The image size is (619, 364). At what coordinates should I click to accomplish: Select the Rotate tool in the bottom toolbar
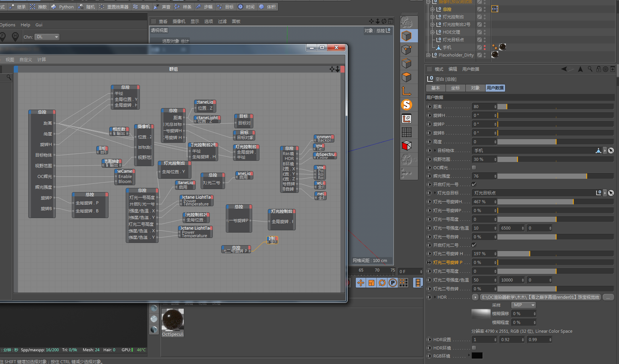382,283
